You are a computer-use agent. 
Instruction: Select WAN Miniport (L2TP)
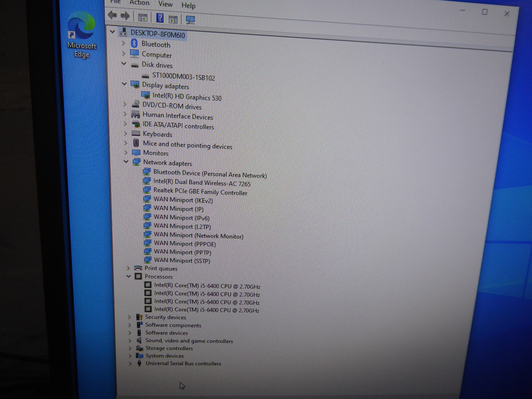click(x=182, y=226)
